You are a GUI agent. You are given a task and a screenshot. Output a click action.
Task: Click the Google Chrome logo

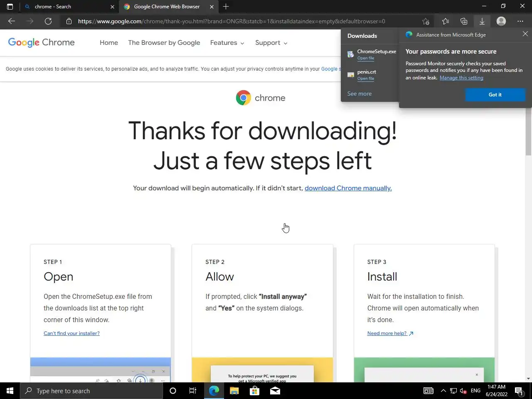(x=42, y=42)
